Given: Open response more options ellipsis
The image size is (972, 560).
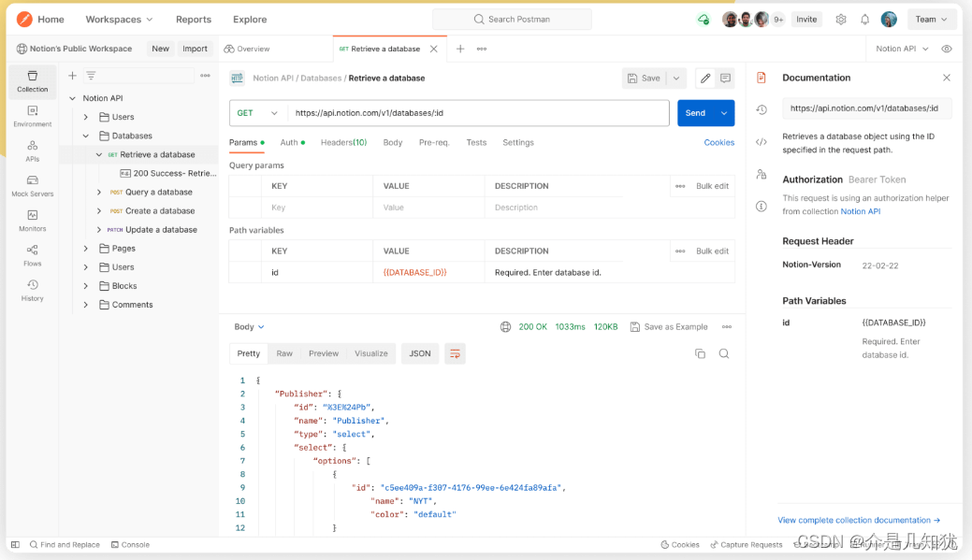Looking at the screenshot, I should click(x=727, y=326).
